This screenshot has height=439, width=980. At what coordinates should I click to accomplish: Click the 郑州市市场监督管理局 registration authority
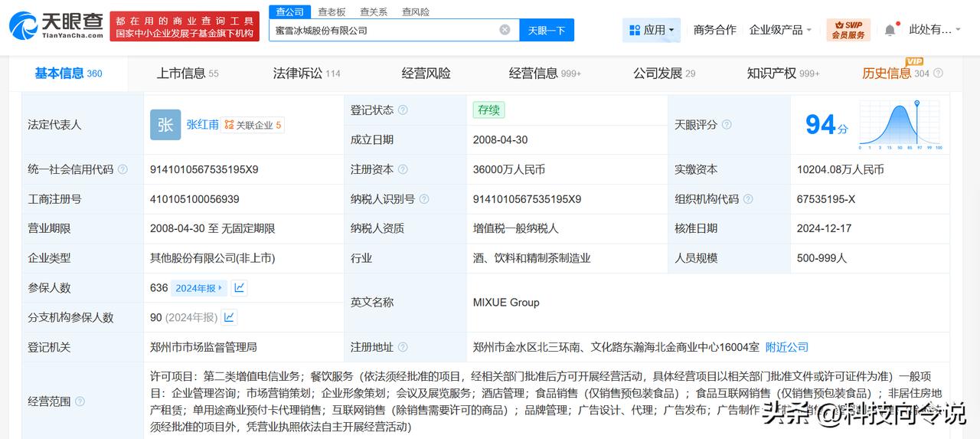tap(203, 347)
